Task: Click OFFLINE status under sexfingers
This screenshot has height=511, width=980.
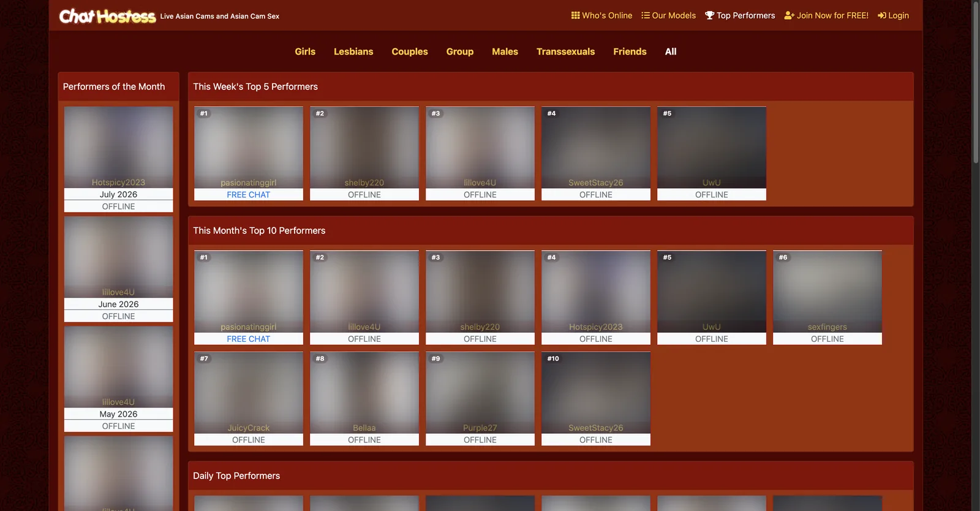Action: (x=827, y=339)
